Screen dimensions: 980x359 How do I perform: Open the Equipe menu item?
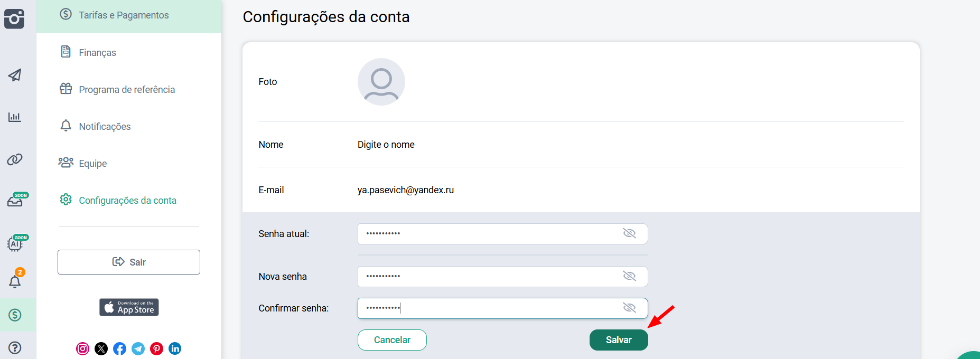tap(93, 163)
